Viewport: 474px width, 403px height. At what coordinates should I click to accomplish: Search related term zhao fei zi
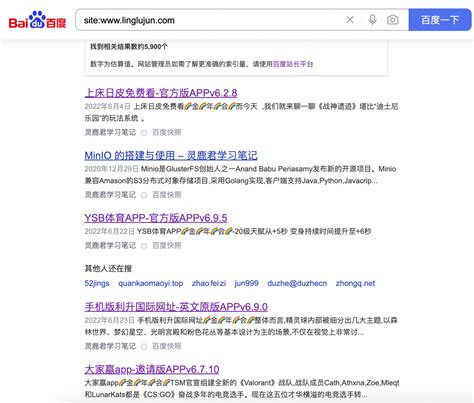(x=209, y=283)
